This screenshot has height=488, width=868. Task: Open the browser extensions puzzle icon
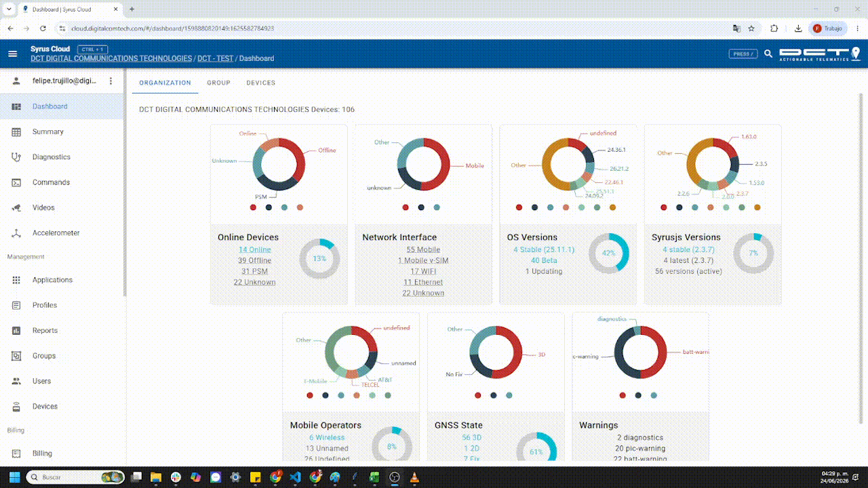point(774,28)
